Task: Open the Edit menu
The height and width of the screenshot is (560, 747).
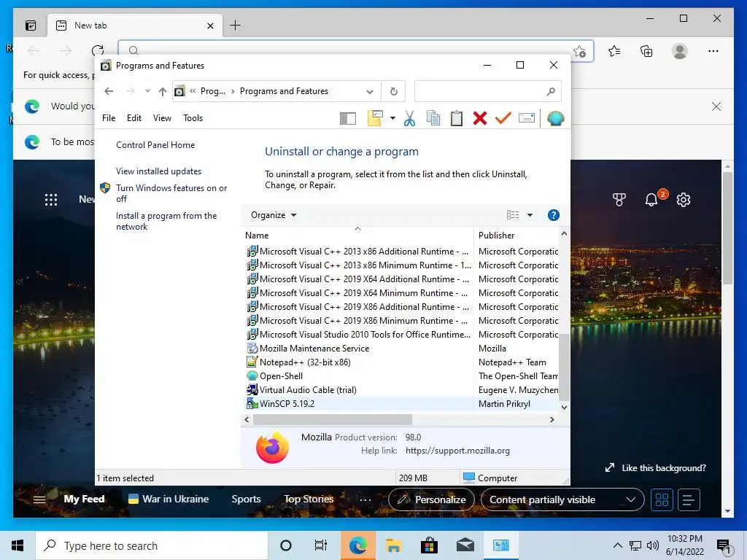Action: coord(134,118)
